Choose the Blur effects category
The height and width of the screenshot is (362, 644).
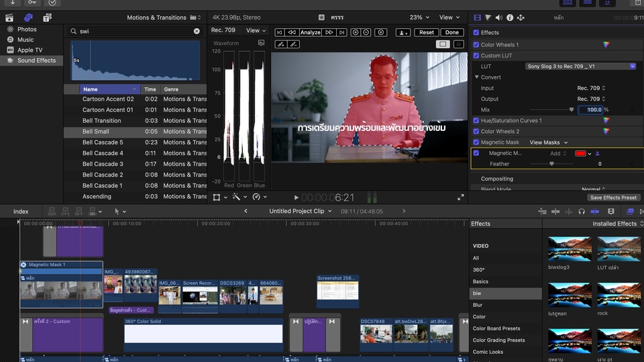tap(478, 305)
